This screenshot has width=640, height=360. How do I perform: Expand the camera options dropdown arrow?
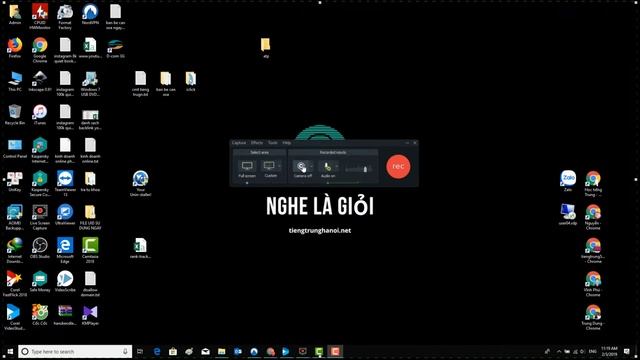[312, 166]
